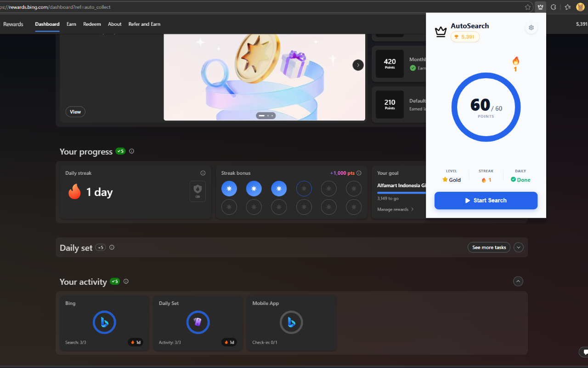Open Manage rewards chevron link
The width and height of the screenshot is (588, 368).
pos(396,209)
